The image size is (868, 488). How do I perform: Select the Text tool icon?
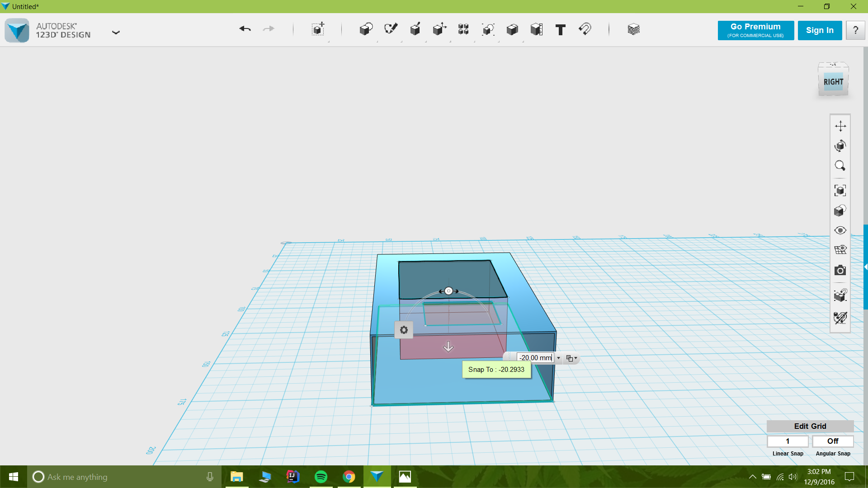[561, 29]
